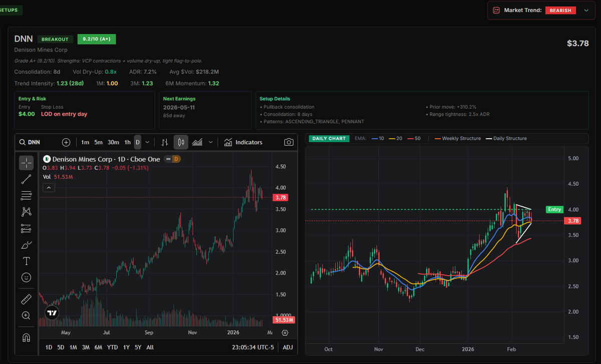601x364 pixels.
Task: Switch chart style to bars
Action: [x=165, y=142]
